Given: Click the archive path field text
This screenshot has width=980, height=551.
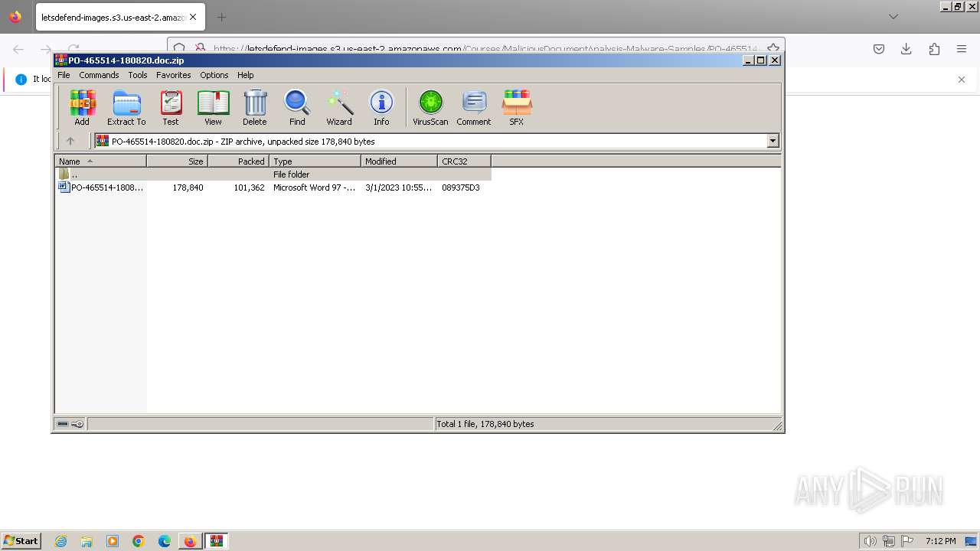Looking at the screenshot, I should tap(243, 142).
